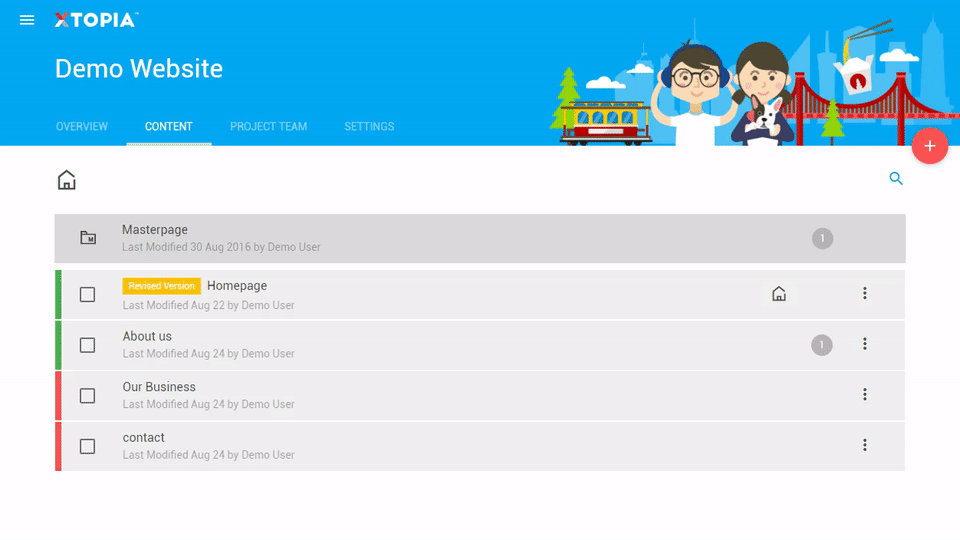Viewport: 960px width, 540px height.
Task: Click the home icon on Homepage row
Action: (779, 294)
